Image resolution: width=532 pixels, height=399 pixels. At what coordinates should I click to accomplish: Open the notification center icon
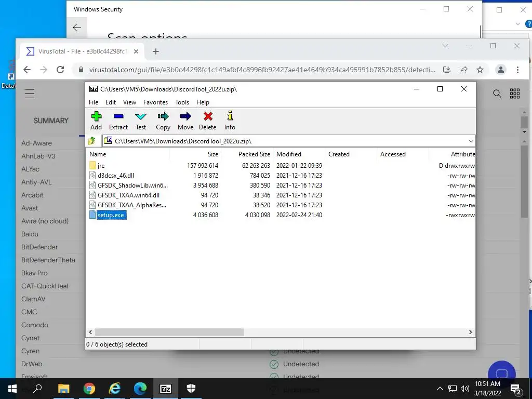516,389
